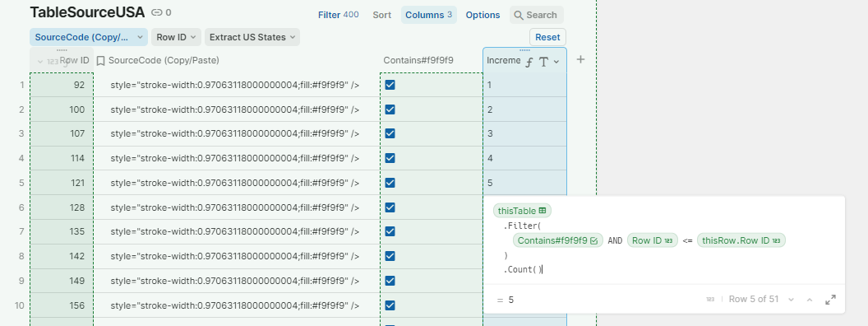
Task: Uncheck Contains#f9f9f9 checkbox for Row ID 92
Action: click(x=390, y=85)
